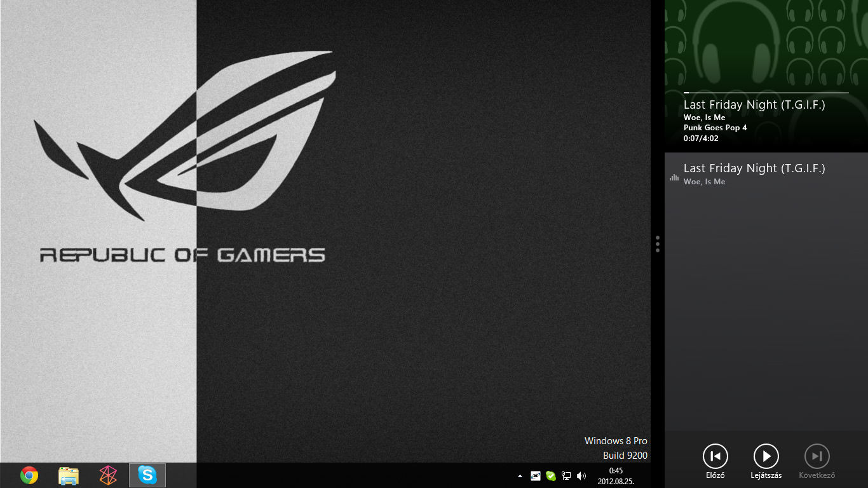Click the Woe, Is Me artist in now playing

point(704,118)
